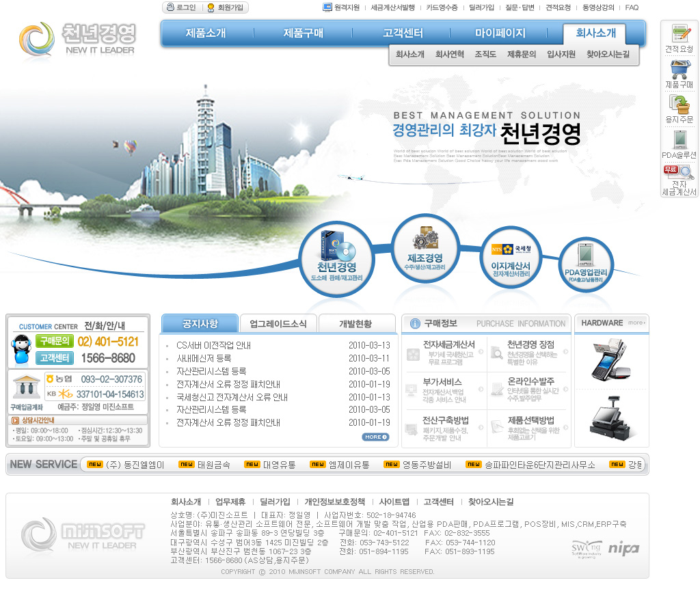Viewport: 700px width, 615px height.
Task: Select the 용지주문 paper order sidebar icon
Action: [679, 104]
